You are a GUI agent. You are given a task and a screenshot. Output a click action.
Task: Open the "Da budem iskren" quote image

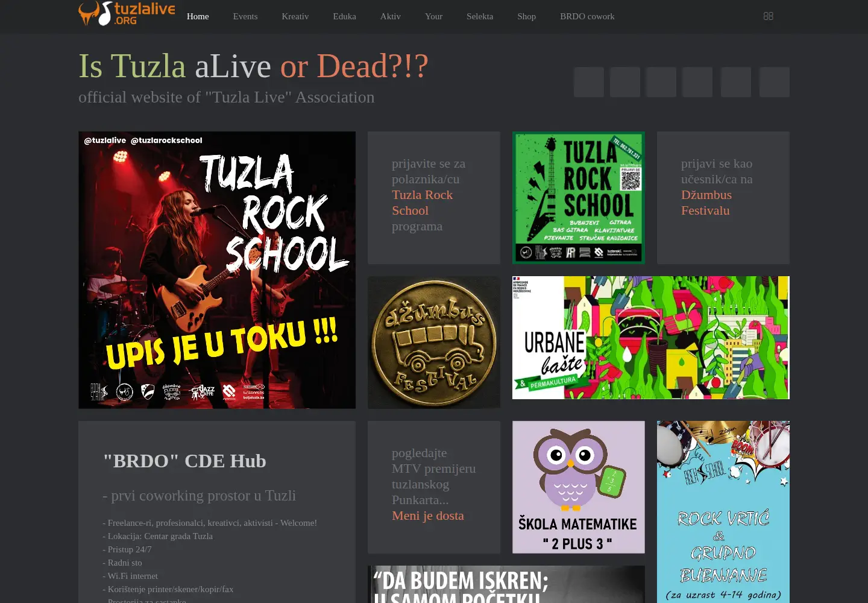point(506,584)
